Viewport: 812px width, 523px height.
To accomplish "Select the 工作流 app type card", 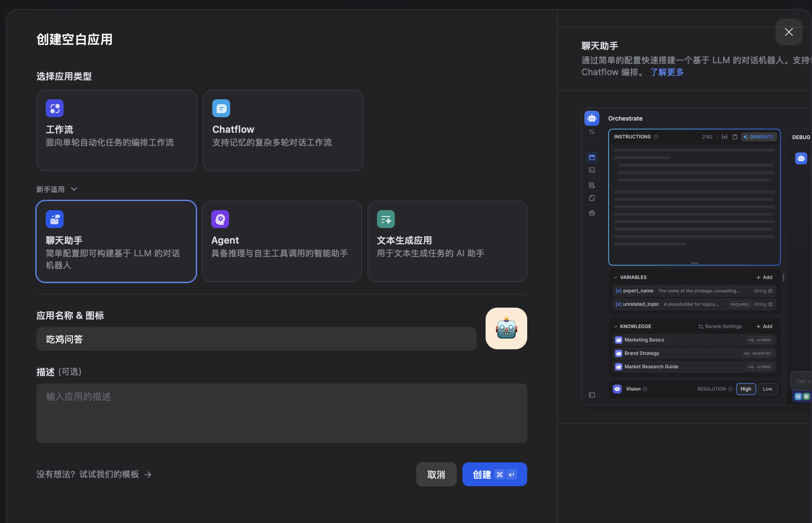I will pos(116,130).
